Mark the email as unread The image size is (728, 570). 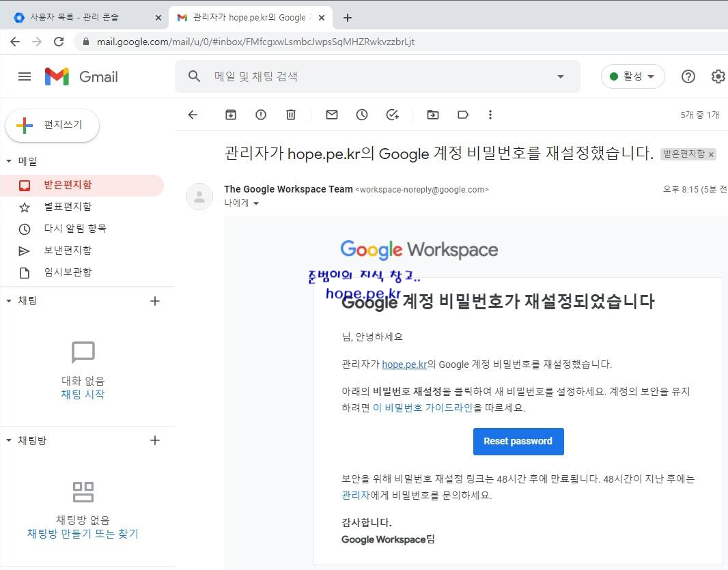331,115
